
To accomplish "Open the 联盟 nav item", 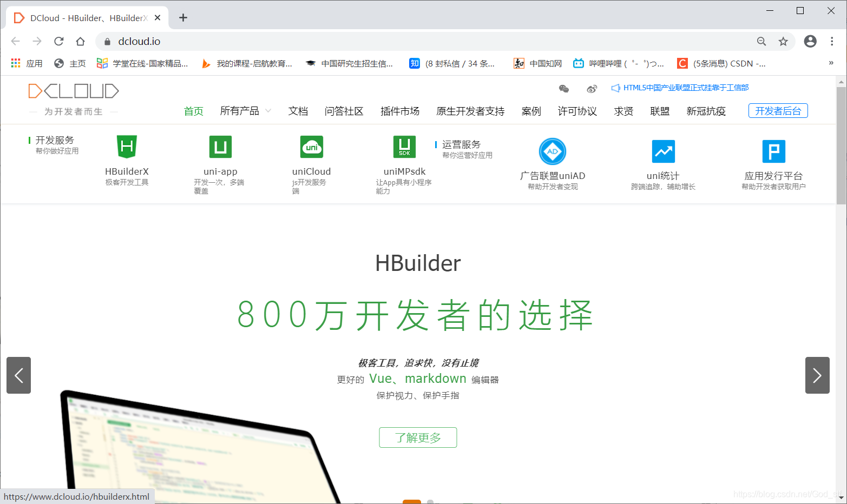I will pyautogui.click(x=660, y=111).
